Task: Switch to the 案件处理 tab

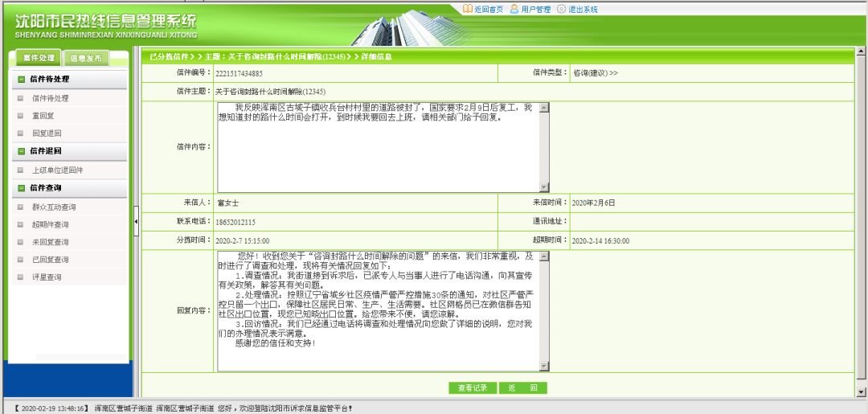Action: 39,58
